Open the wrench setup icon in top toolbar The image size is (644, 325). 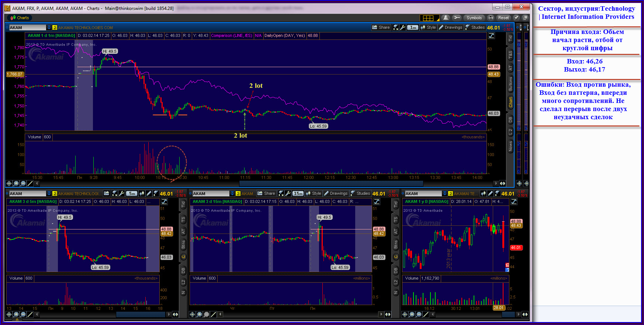[457, 18]
